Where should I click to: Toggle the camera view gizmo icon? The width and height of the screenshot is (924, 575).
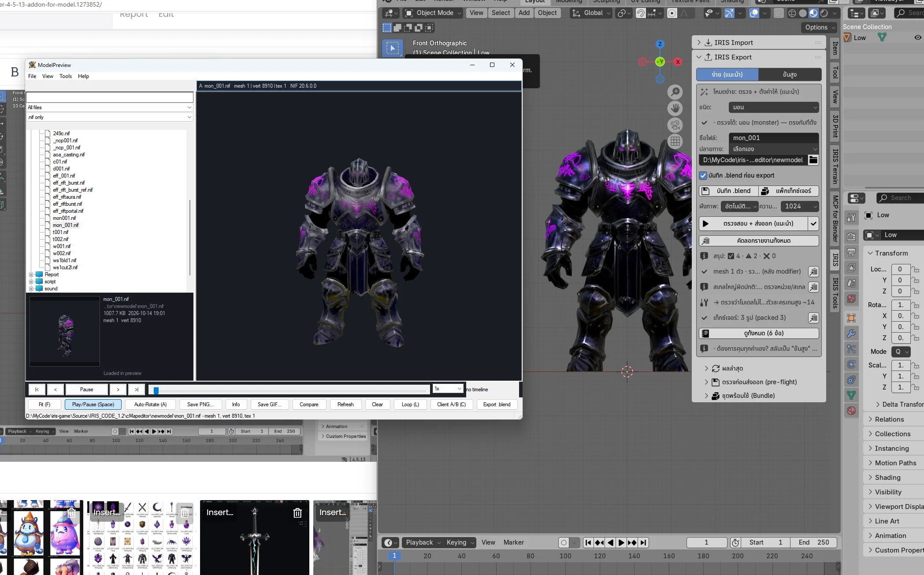coord(675,125)
